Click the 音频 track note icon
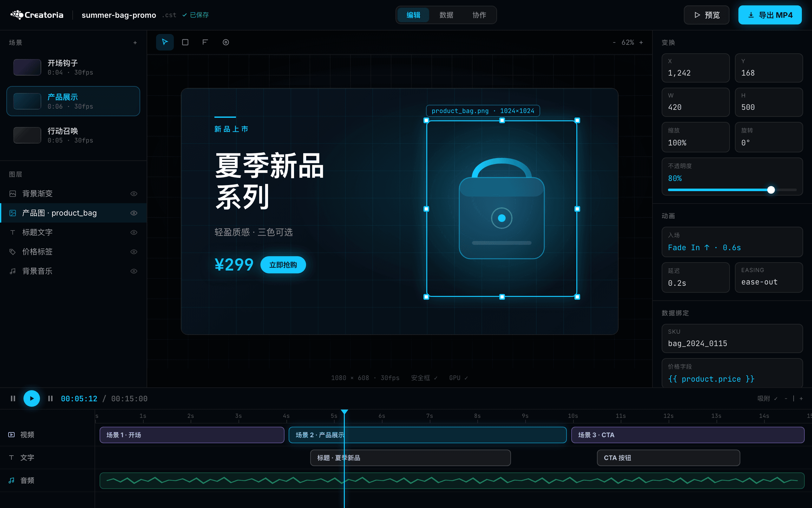 pyautogui.click(x=11, y=480)
